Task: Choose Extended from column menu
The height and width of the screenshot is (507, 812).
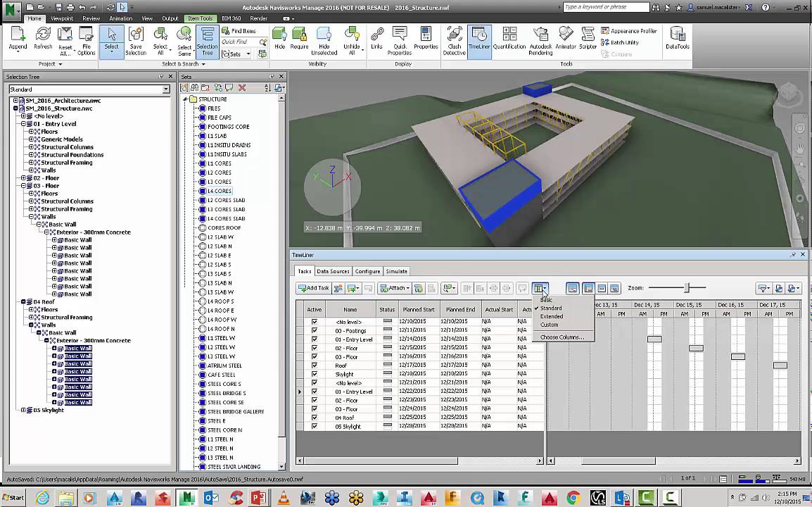Action: [552, 316]
